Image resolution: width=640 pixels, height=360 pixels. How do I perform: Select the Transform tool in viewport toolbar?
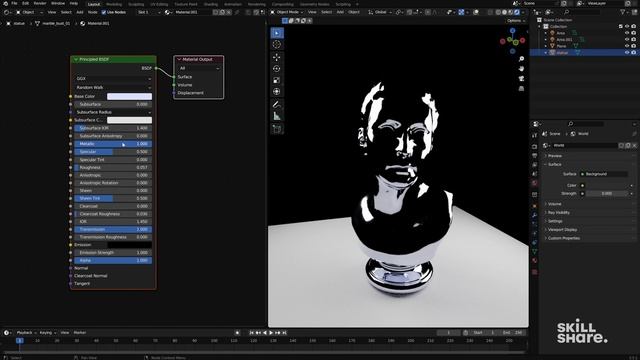[277, 91]
